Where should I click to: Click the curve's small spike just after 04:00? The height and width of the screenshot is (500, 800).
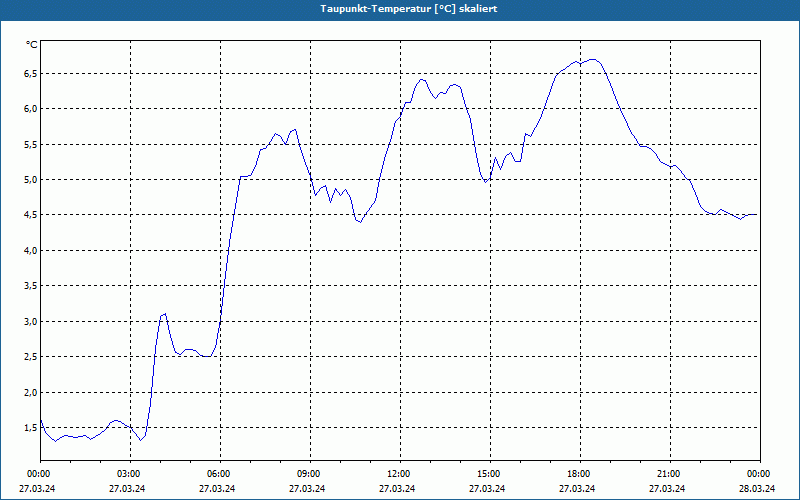pyautogui.click(x=163, y=314)
